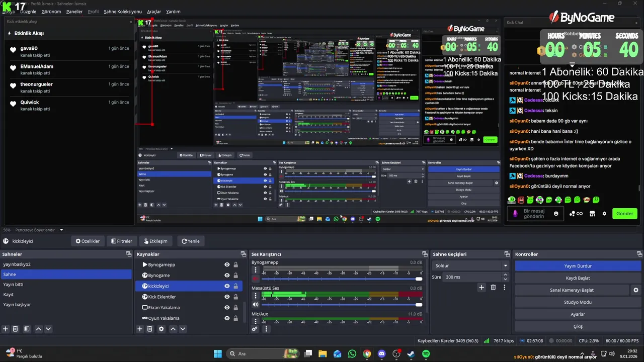Hide the Bynogame source

pos(227,276)
